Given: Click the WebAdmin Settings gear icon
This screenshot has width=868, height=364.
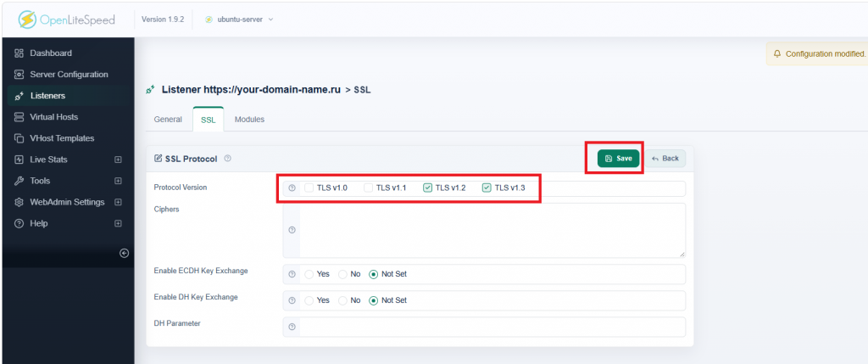Looking at the screenshot, I should [x=19, y=202].
